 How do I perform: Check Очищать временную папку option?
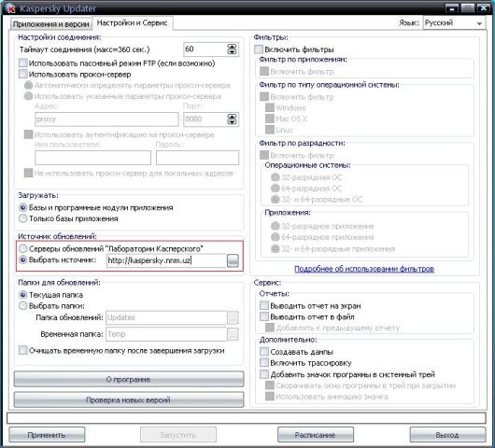point(23,350)
